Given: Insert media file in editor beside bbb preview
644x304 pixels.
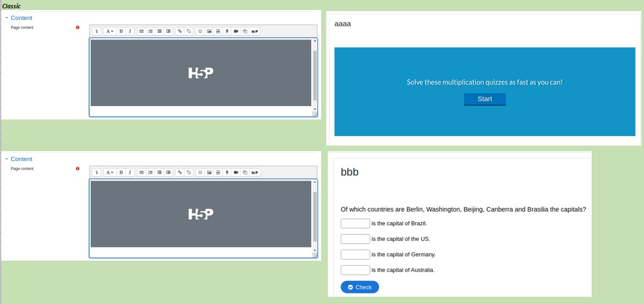Looking at the screenshot, I should tap(218, 172).
